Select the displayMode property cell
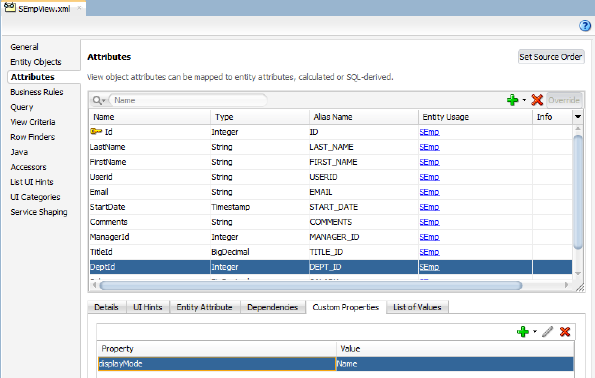 217,364
